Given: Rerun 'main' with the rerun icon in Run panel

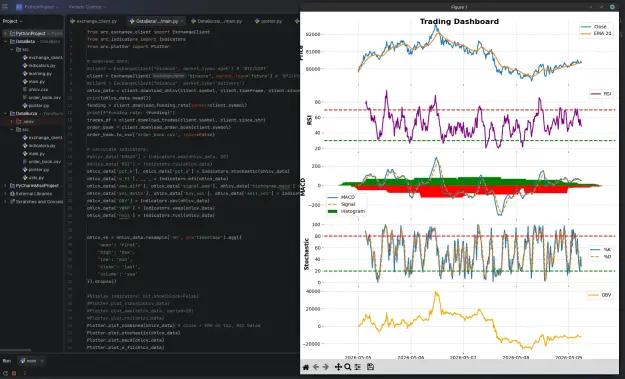Looking at the screenshot, I should point(6,373).
